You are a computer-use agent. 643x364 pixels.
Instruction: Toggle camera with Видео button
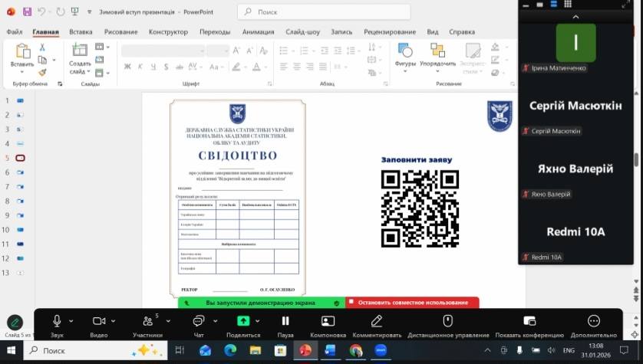click(x=98, y=321)
